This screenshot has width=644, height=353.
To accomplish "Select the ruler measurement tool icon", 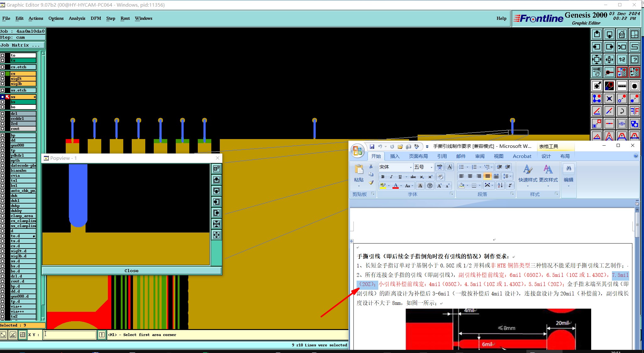I will click(x=622, y=86).
